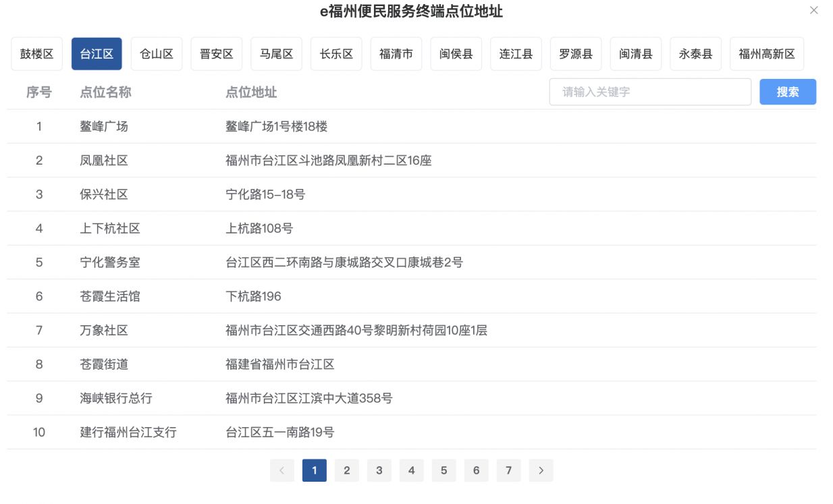Open the 福州高新区 tab
Viewport: 833px width, 504px height.
tap(766, 54)
